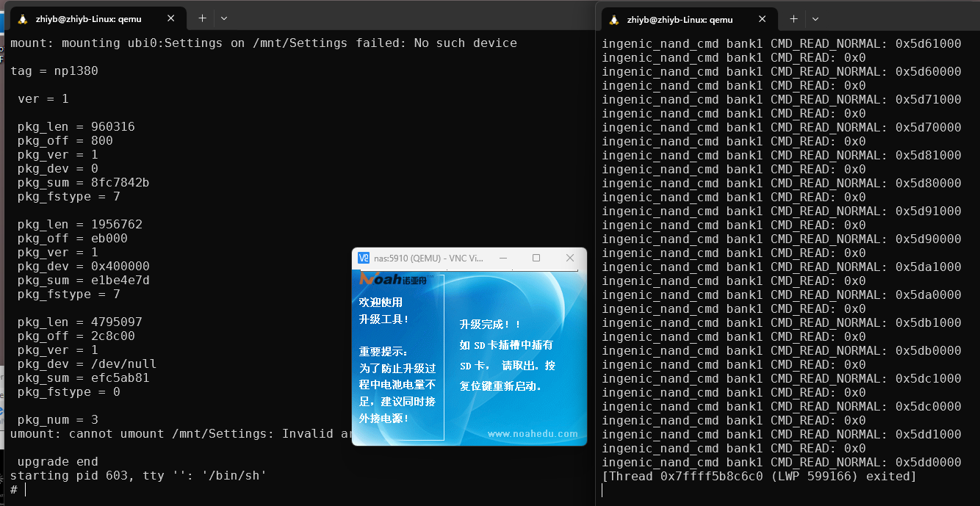Expand the right terminal's profile dropdown chevron
This screenshot has height=506, width=980.
point(815,19)
